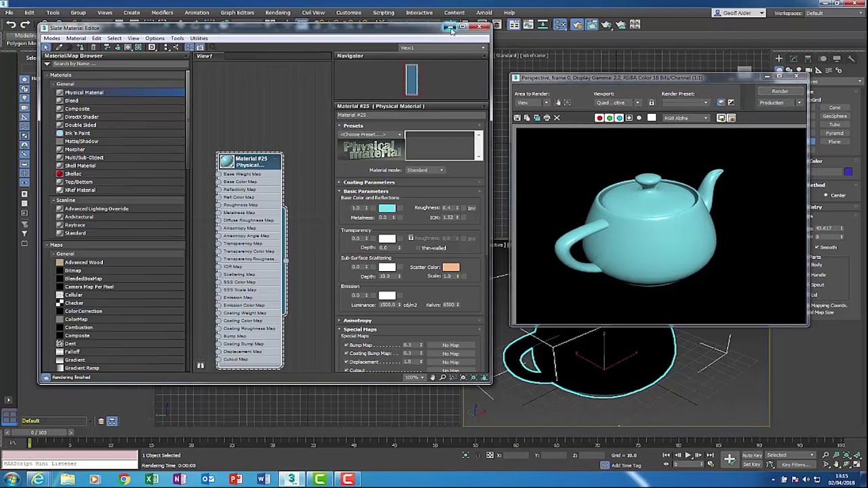Open the Production render mode dropdown
The image size is (868, 488).
click(780, 103)
